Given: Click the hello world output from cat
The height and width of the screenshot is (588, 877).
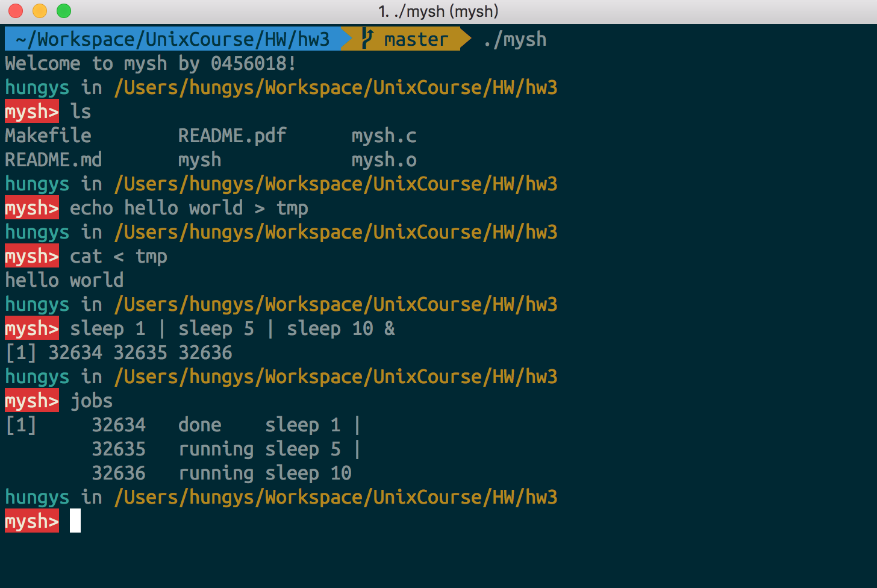Looking at the screenshot, I should click(64, 280).
